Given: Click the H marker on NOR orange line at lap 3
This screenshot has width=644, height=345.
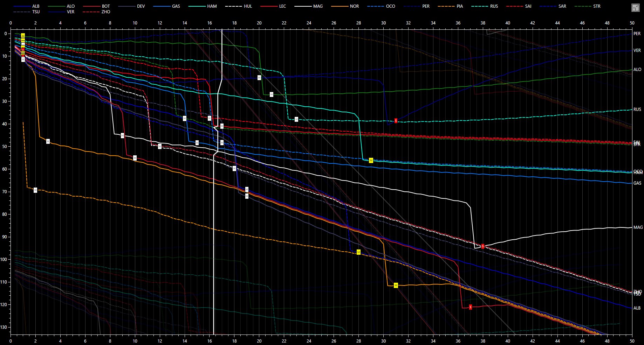Looking at the screenshot, I should point(48,141).
